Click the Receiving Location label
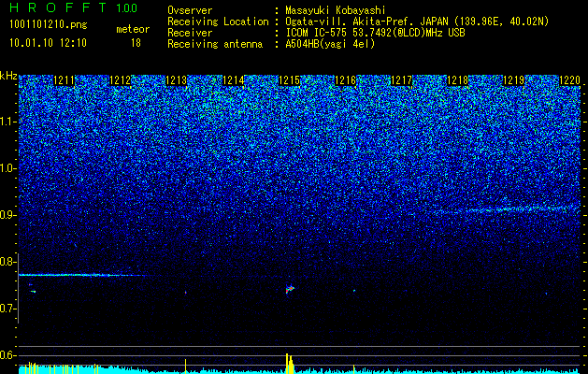 (x=218, y=22)
